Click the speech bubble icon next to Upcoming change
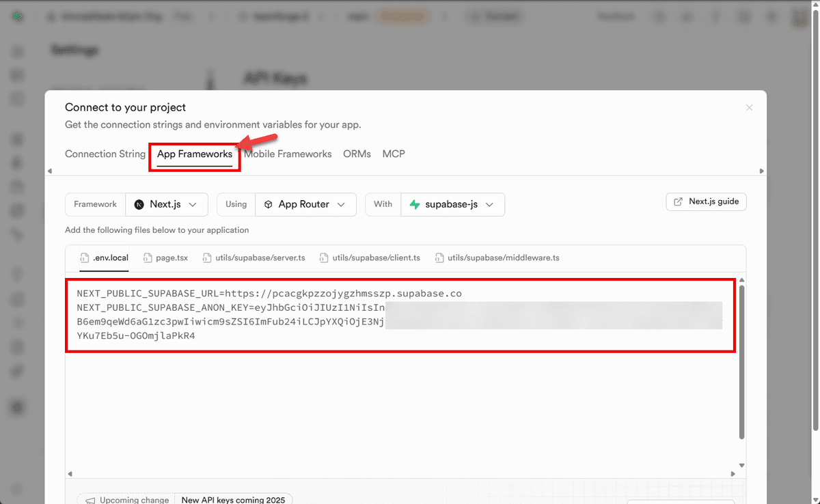 tap(90, 499)
